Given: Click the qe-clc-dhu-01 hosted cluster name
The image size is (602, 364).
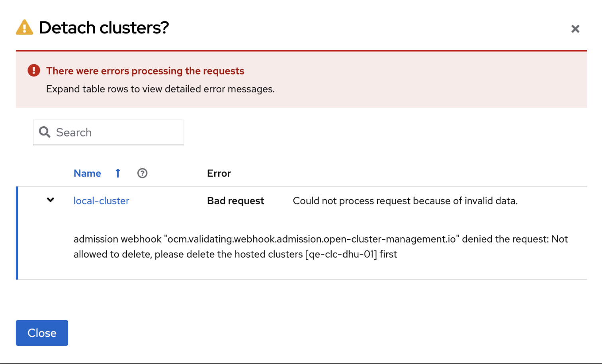Looking at the screenshot, I should 341,254.
